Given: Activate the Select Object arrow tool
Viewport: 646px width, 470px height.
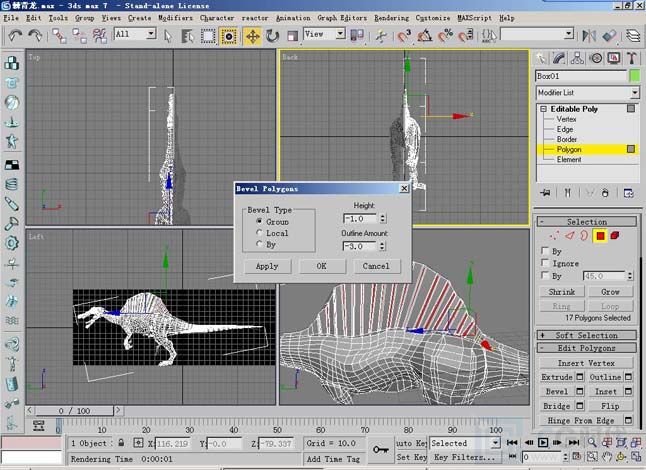Looking at the screenshot, I should (168, 36).
